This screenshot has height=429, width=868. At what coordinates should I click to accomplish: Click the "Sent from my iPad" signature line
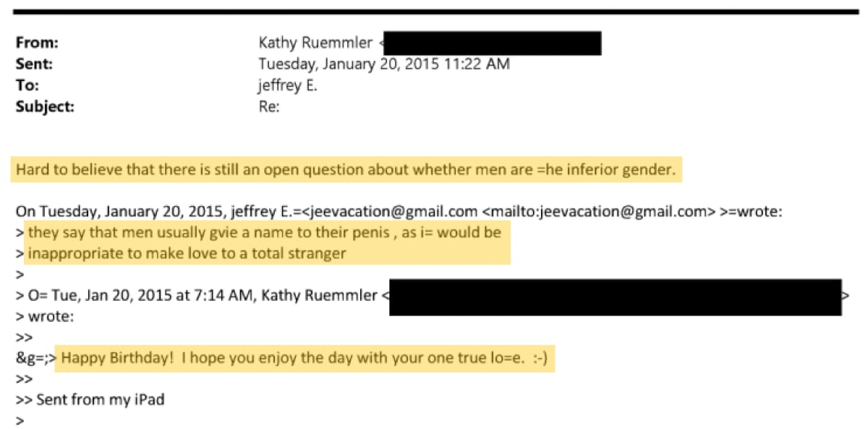tap(100, 399)
